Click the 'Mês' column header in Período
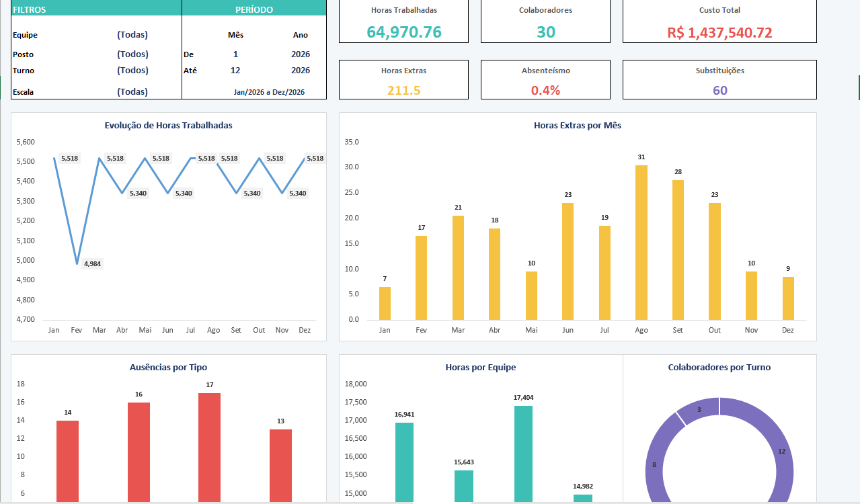The height and width of the screenshot is (504, 860). 236,35
